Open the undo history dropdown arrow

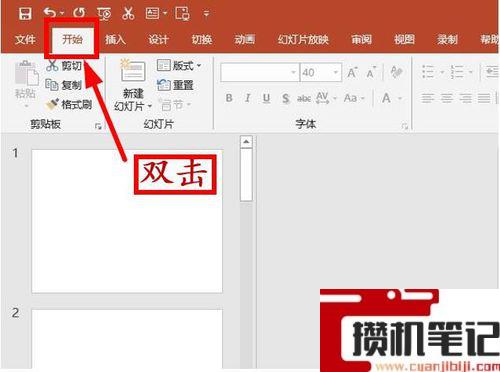[62, 14]
